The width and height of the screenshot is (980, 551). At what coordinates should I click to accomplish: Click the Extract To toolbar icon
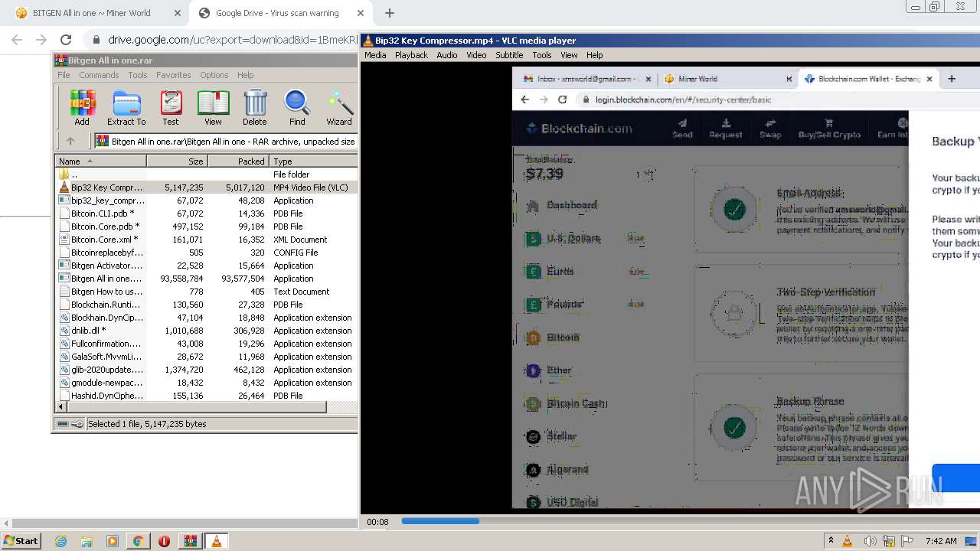click(x=126, y=108)
